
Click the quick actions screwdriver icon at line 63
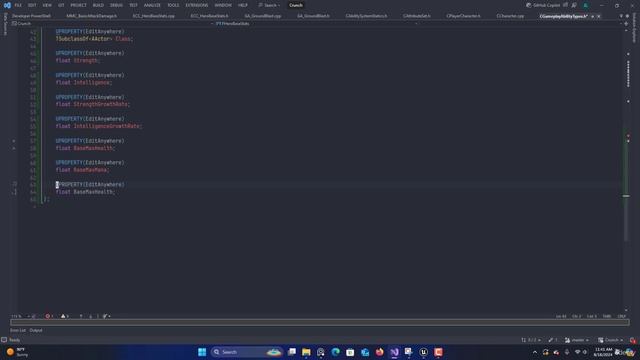[x=15, y=184]
